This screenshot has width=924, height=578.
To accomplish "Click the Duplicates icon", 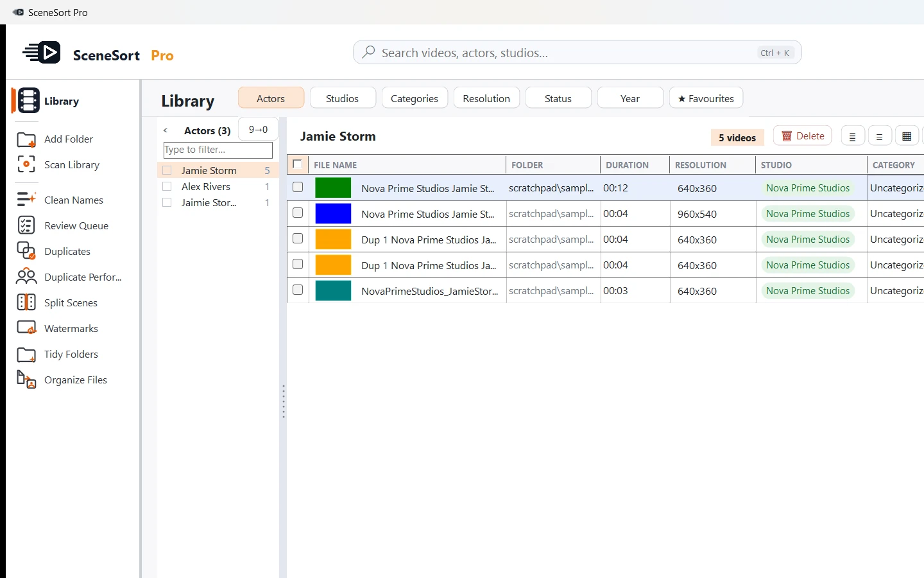I will 26,251.
